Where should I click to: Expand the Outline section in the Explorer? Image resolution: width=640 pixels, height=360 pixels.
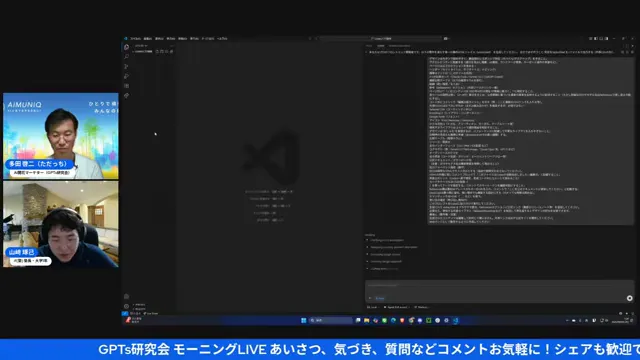(x=139, y=305)
